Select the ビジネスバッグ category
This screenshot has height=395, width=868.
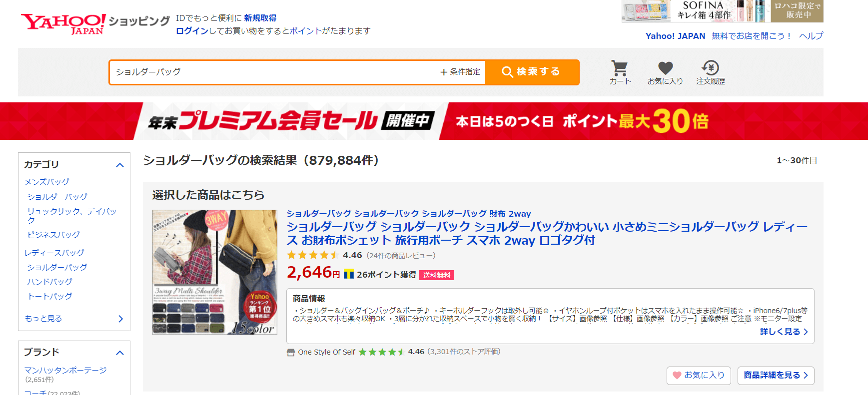point(53,235)
